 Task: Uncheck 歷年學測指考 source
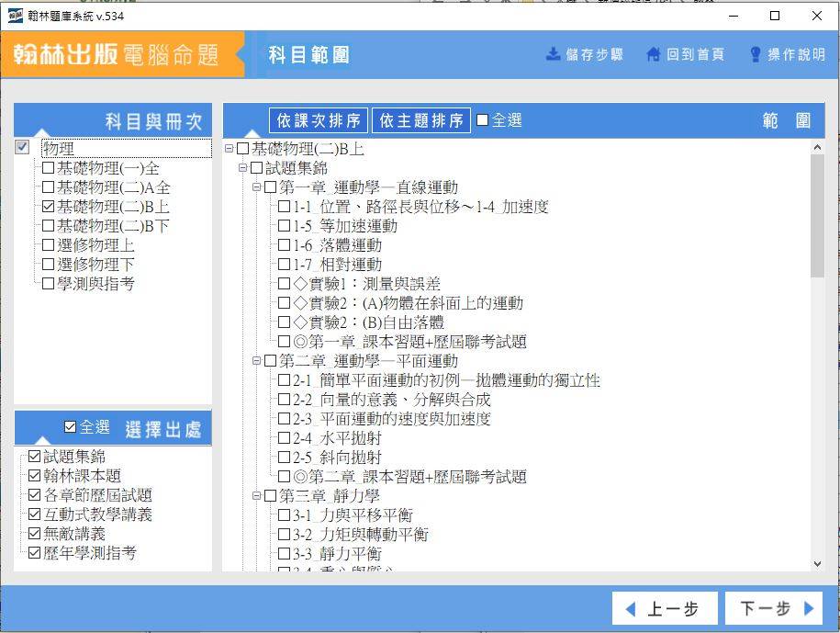[34, 552]
